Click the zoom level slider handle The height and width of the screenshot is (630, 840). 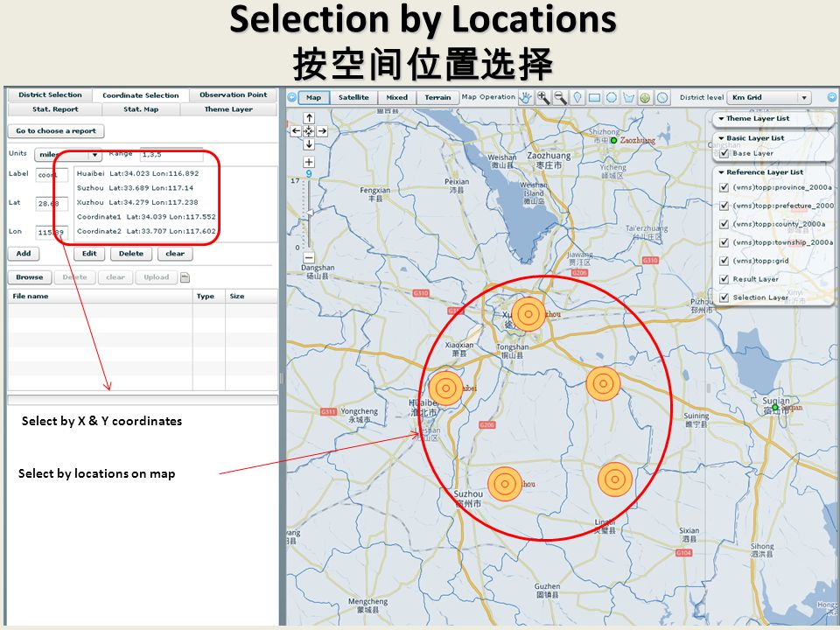309,213
